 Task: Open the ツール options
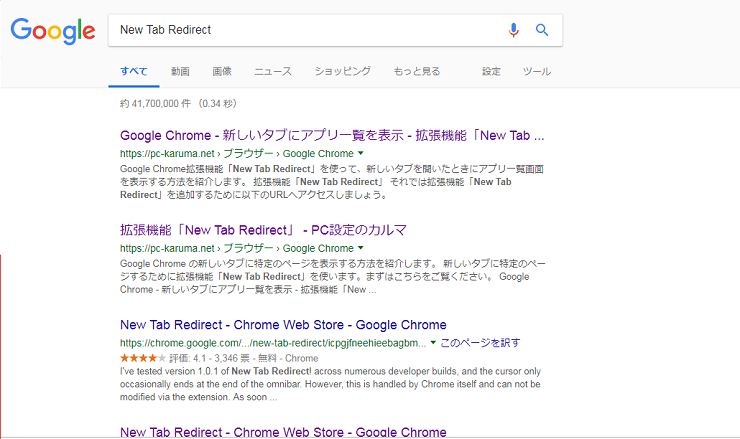(x=537, y=71)
